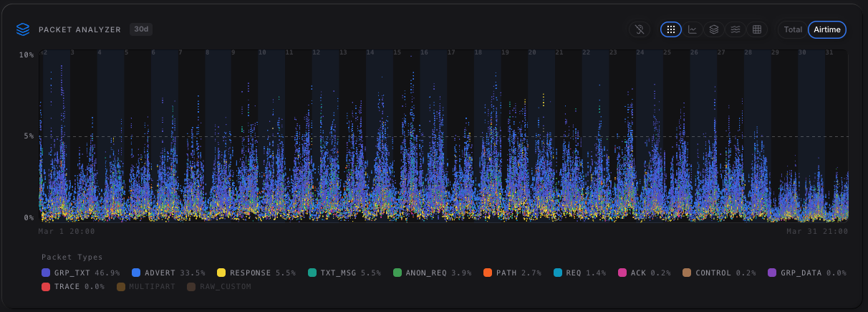Click the Mar 1 20:00 start label

click(x=67, y=232)
